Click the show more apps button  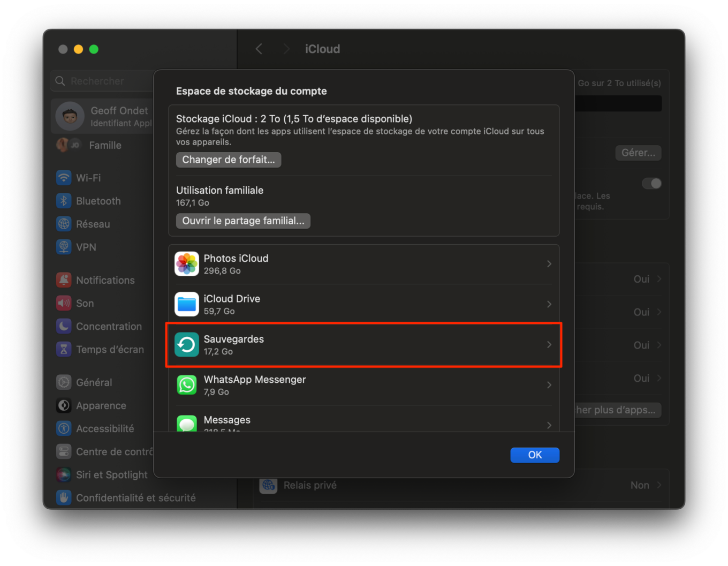pyautogui.click(x=618, y=410)
